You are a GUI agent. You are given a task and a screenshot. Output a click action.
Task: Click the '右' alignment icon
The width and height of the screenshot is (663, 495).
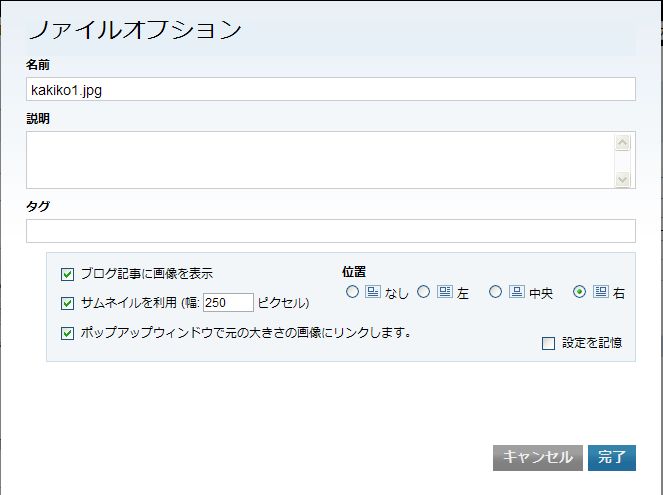600,291
